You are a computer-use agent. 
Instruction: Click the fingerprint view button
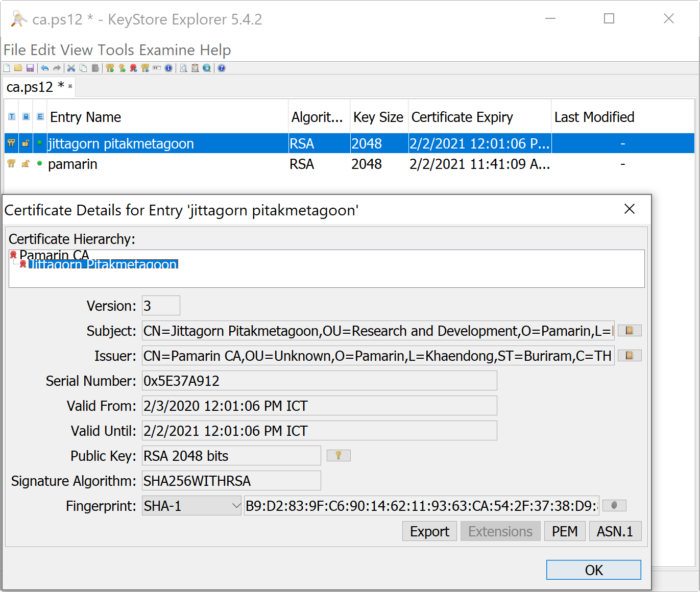click(x=614, y=505)
